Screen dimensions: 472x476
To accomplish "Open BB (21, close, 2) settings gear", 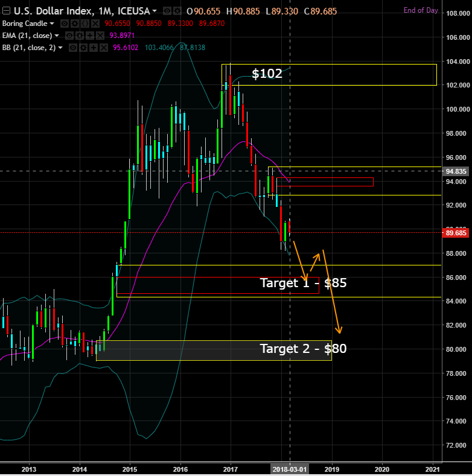I will (x=83, y=48).
